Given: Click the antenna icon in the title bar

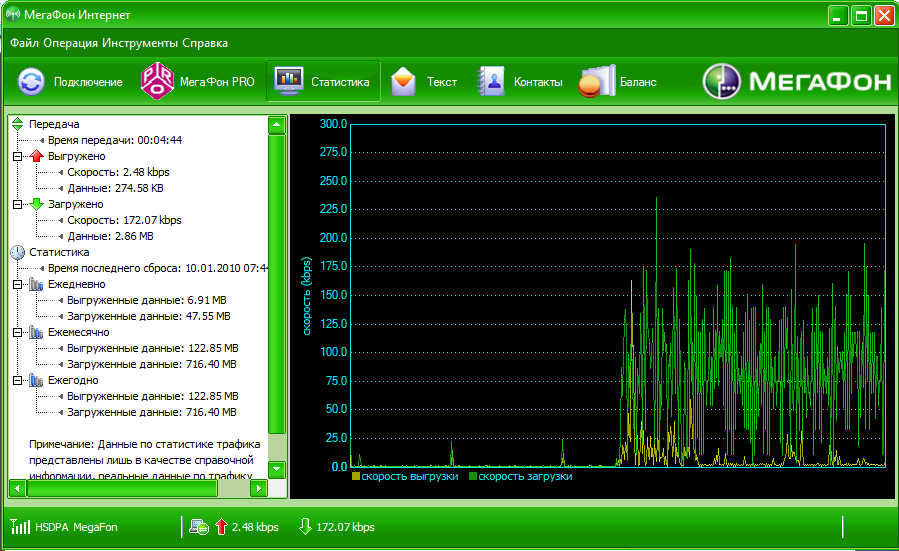Looking at the screenshot, I should (x=13, y=14).
